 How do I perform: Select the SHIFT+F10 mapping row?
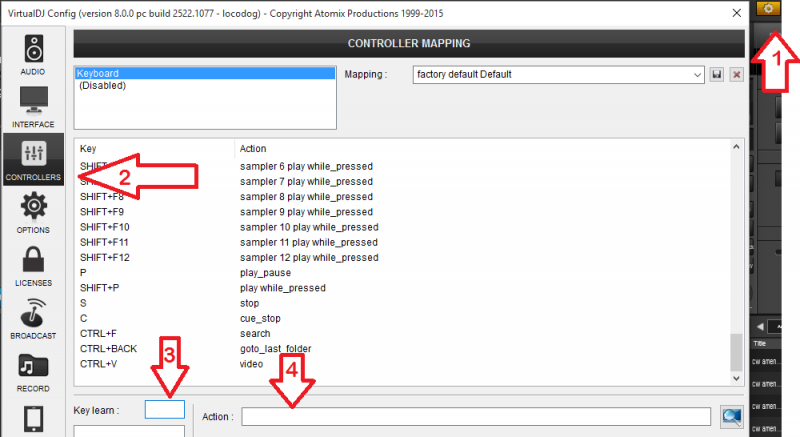[403, 227]
